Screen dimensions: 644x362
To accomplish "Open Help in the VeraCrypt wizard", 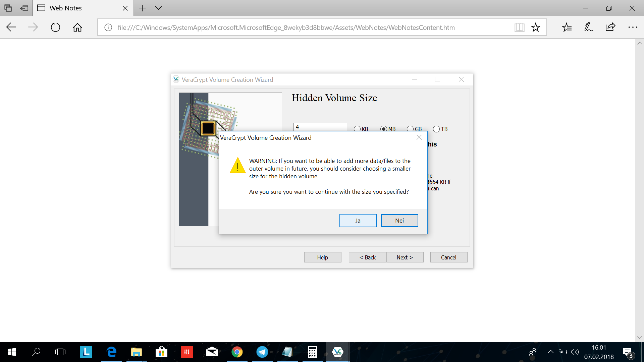I will [x=323, y=257].
